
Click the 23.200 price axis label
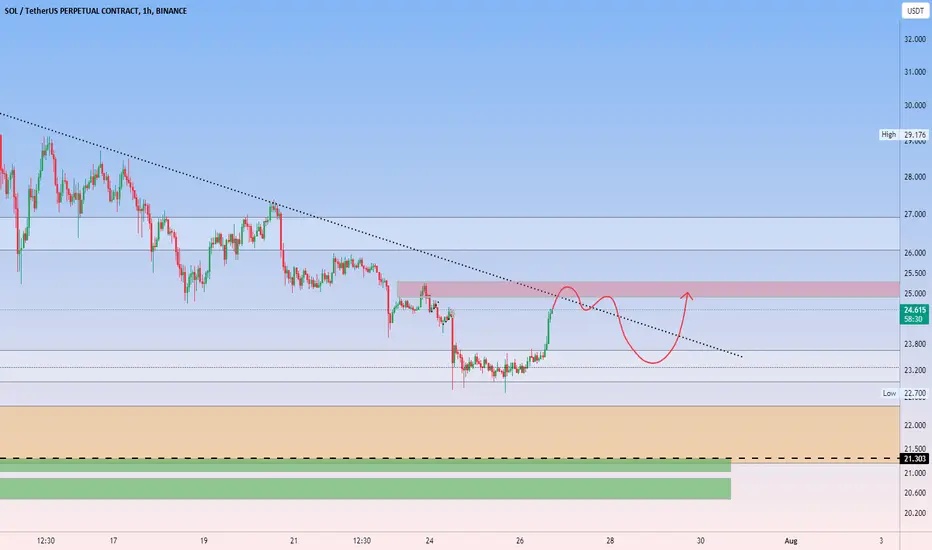coord(915,370)
